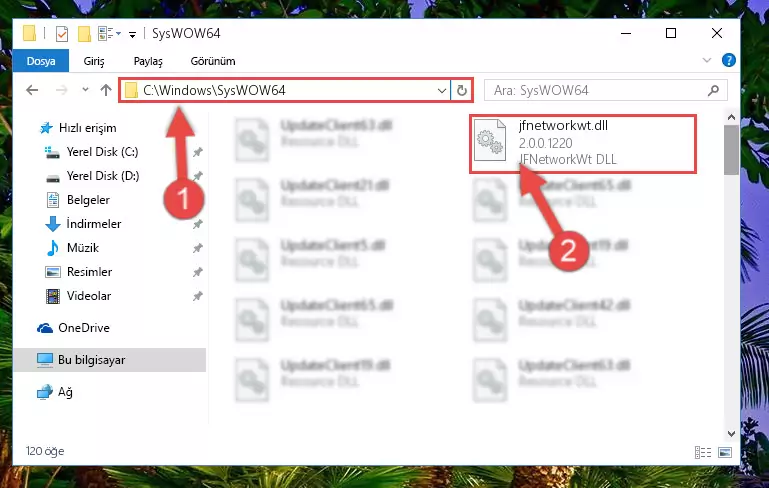Screen dimensions: 769x488
Task: Refresh the SysWOW64 folder view
Action: click(461, 90)
